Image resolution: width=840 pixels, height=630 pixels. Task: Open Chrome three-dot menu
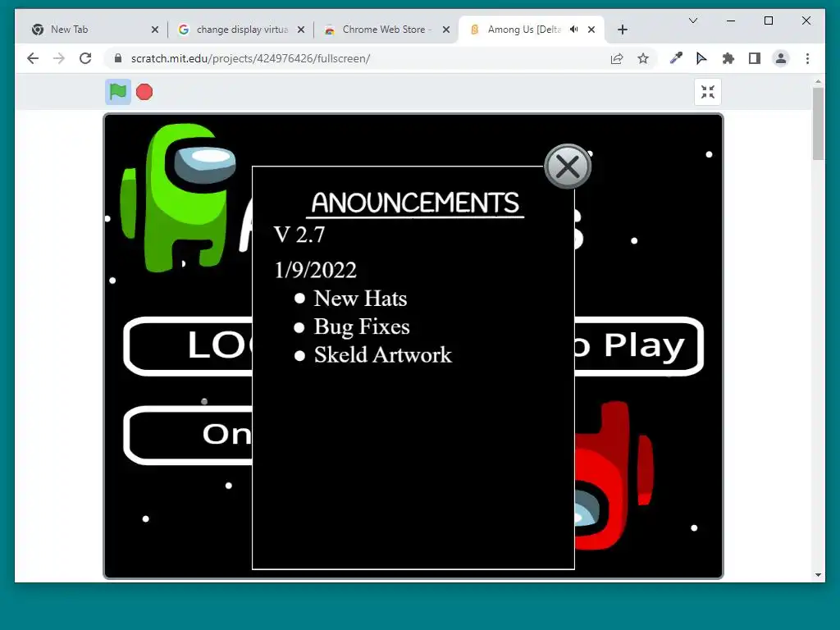pyautogui.click(x=807, y=58)
